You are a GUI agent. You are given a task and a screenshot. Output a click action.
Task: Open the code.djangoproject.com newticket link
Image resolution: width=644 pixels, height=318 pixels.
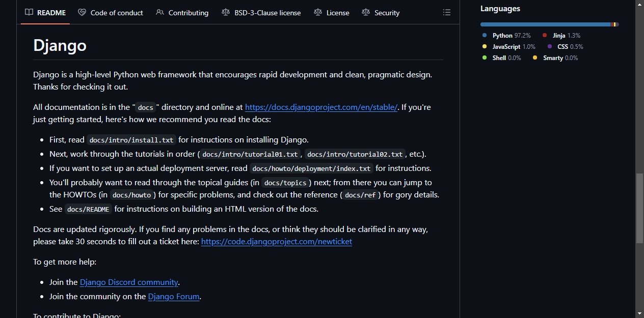click(x=277, y=242)
